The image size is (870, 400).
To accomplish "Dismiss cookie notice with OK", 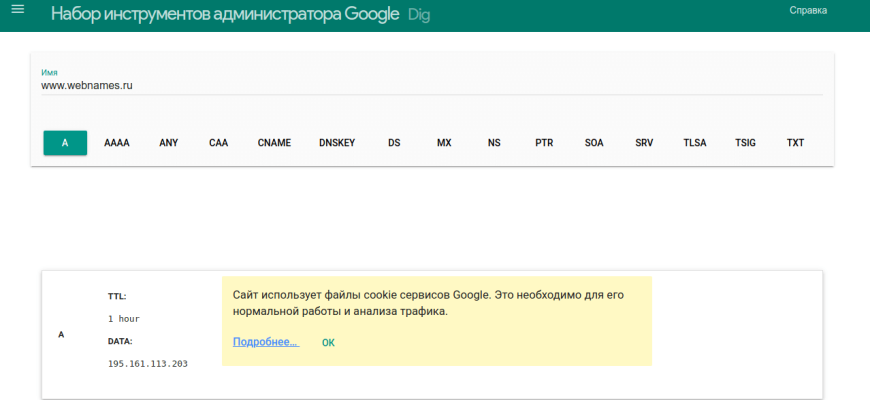I will coord(328,343).
